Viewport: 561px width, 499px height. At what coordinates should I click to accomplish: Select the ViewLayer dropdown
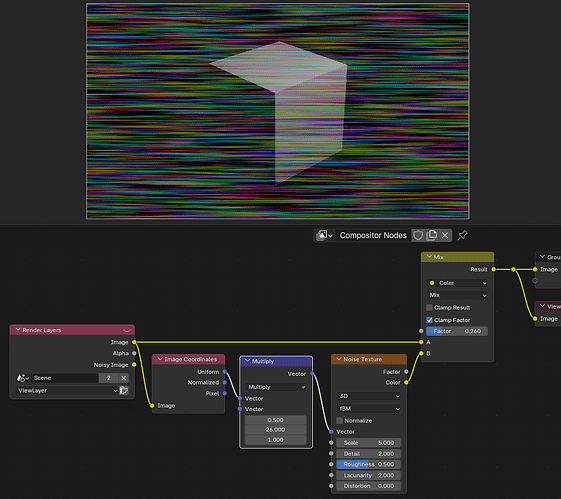tap(67, 391)
